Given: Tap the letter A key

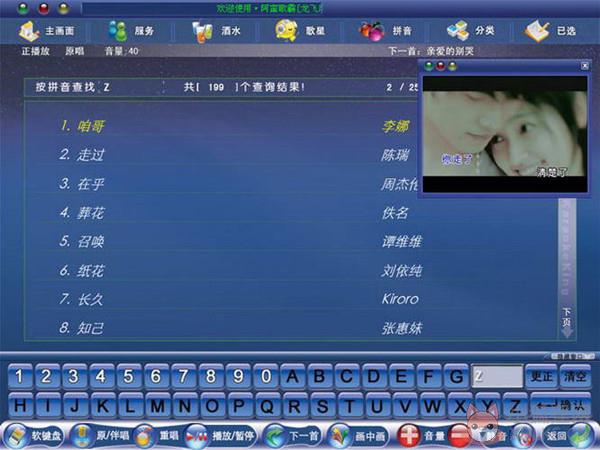Looking at the screenshot, I should pyautogui.click(x=292, y=377).
